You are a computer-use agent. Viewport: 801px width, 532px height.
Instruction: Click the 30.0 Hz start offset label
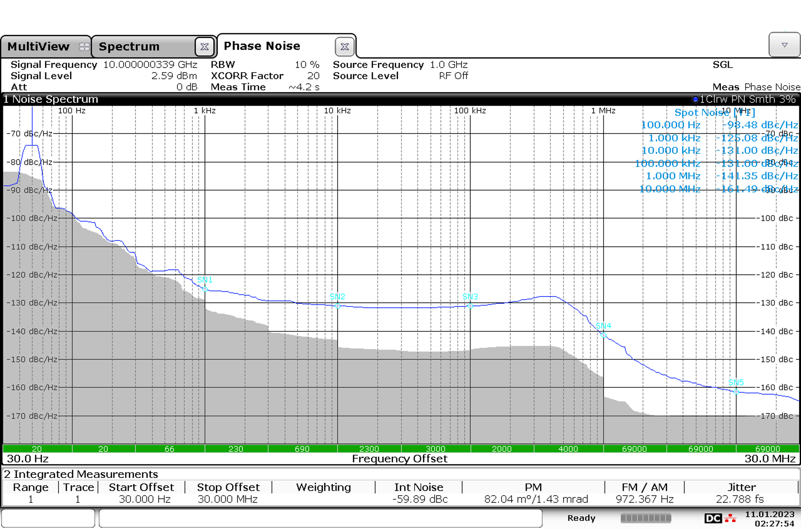[28, 459]
